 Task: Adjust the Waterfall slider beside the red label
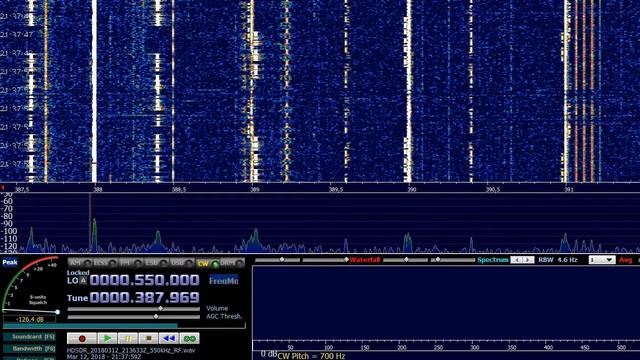(x=325, y=260)
